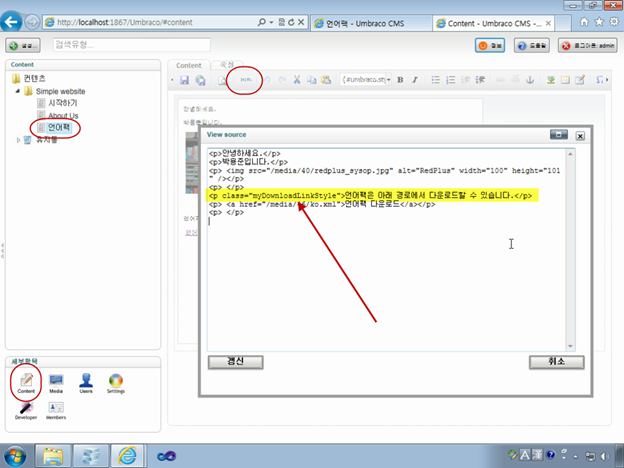This screenshot has height=468, width=624.
Task: Open the Members section icon
Action: coord(56,411)
